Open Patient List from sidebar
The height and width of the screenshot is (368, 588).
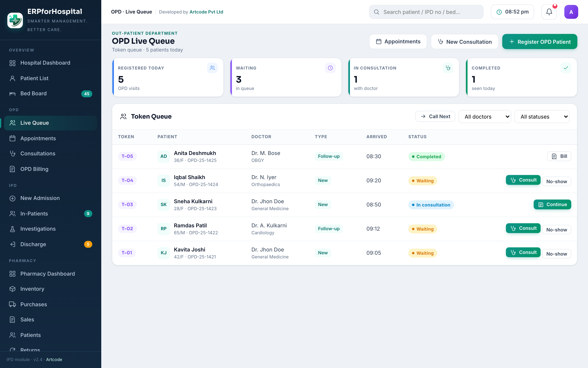[x=51, y=78]
